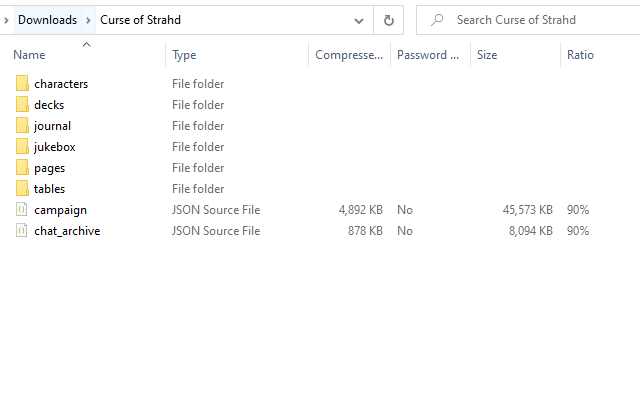The height and width of the screenshot is (400, 640).
Task: Click the refresh button in address bar
Action: click(388, 20)
